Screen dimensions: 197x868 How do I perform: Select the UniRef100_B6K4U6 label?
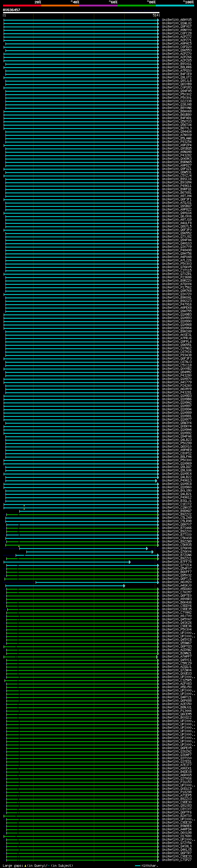[176, 603]
